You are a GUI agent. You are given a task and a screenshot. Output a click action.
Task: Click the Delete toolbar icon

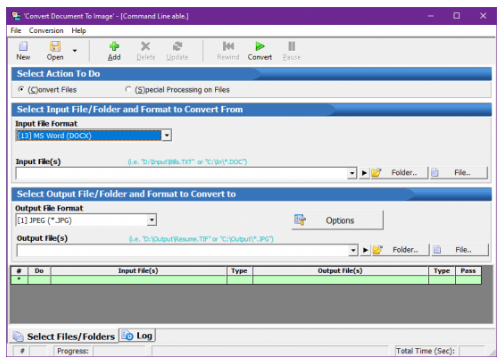tap(146, 51)
